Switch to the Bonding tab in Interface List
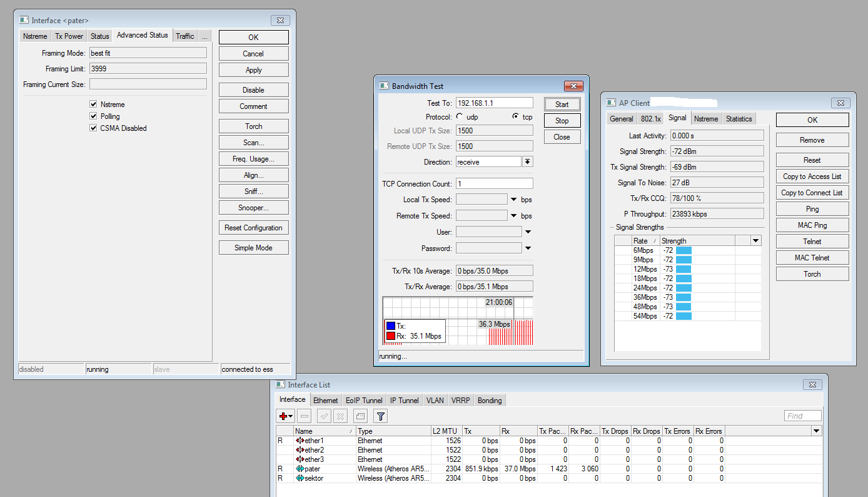Screen dimensions: 868x497 490,401
